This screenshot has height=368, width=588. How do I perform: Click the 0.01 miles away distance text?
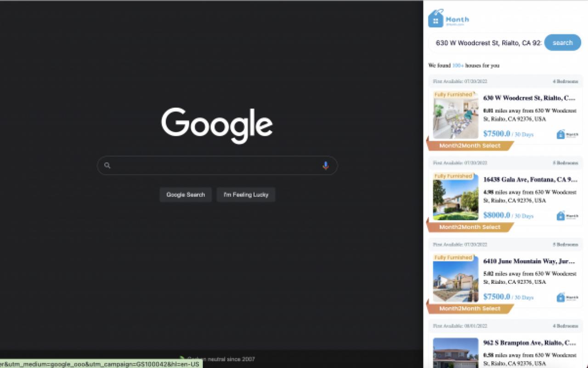point(530,115)
